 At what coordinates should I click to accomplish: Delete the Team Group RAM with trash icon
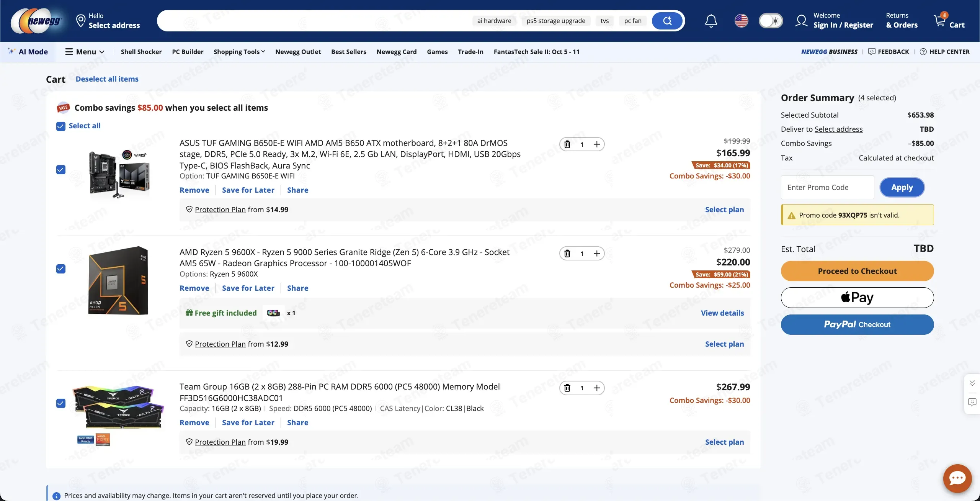[x=567, y=388]
